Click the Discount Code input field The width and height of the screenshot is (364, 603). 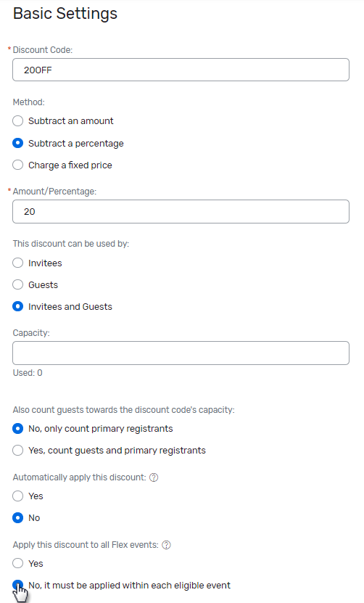[181, 70]
